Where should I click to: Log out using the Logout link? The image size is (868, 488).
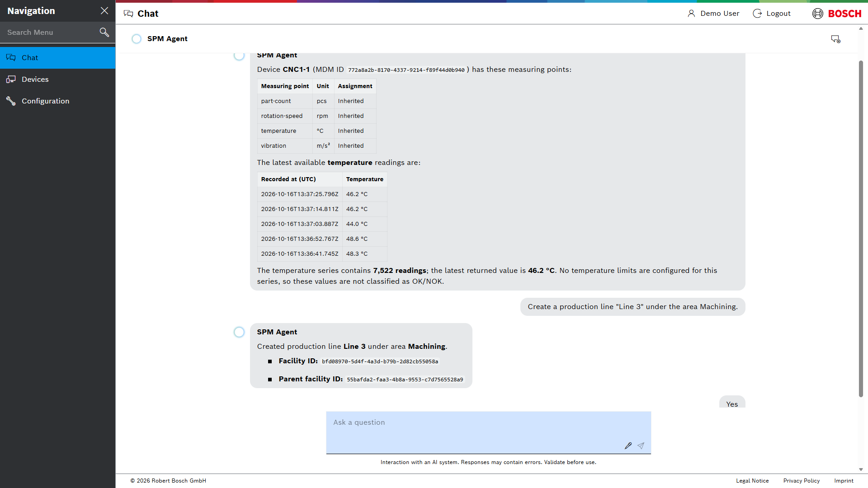pyautogui.click(x=772, y=14)
